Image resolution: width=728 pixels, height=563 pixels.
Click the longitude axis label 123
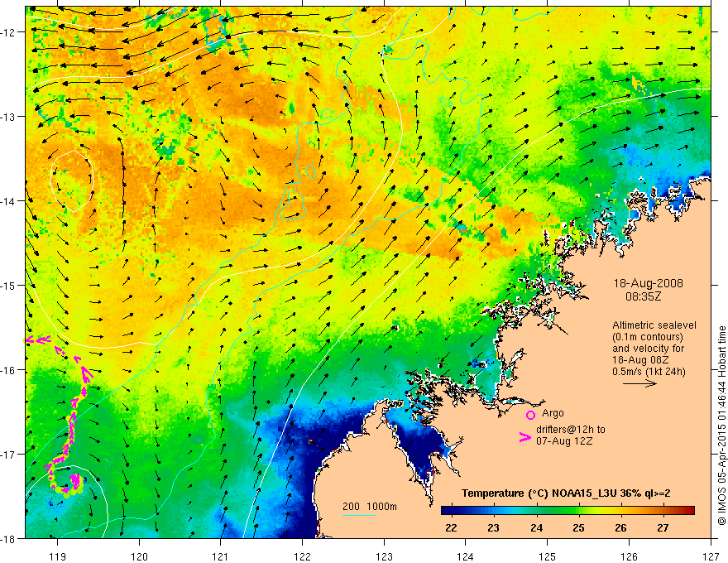384,556
